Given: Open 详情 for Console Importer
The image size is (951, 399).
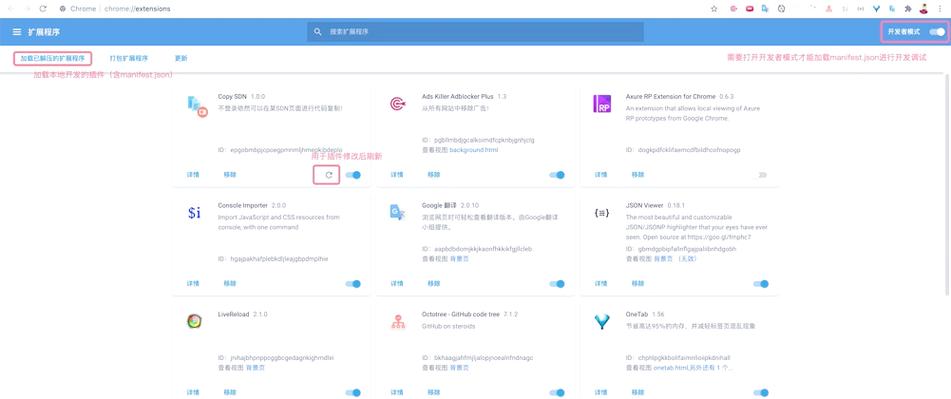Looking at the screenshot, I should click(193, 284).
